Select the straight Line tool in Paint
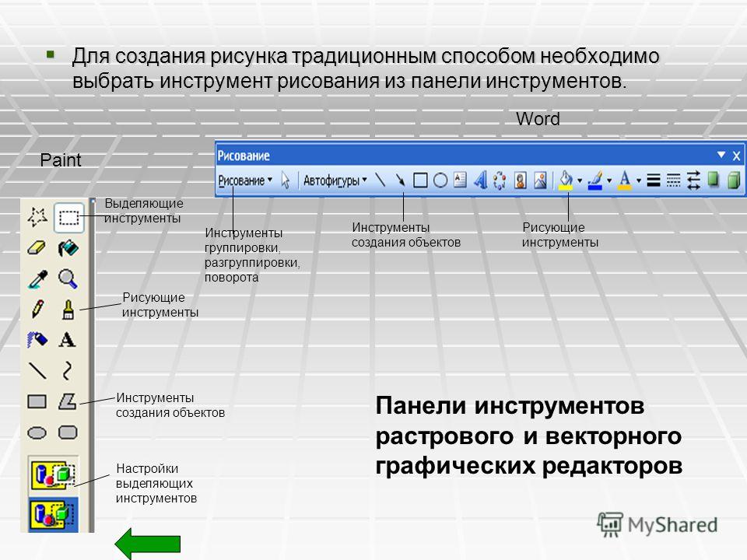The height and width of the screenshot is (560, 747). 37,370
